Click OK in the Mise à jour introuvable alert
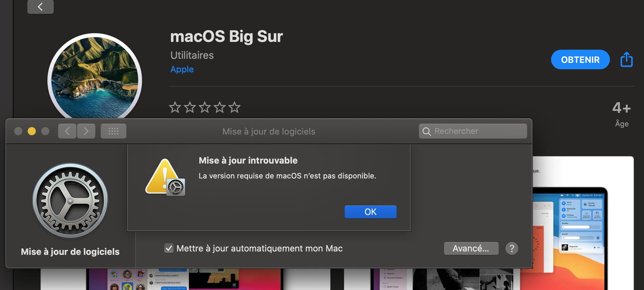 point(371,212)
